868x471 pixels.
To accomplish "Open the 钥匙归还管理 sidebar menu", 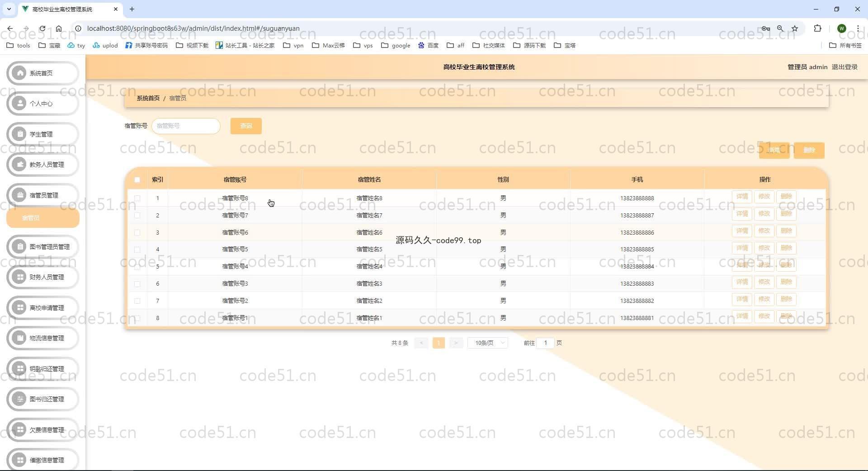I will 43,369.
